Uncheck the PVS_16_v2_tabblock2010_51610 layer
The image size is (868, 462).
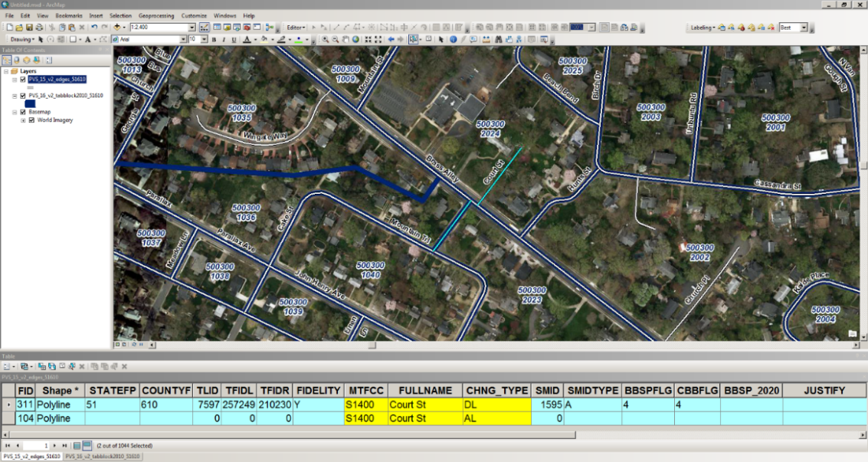[x=23, y=96]
